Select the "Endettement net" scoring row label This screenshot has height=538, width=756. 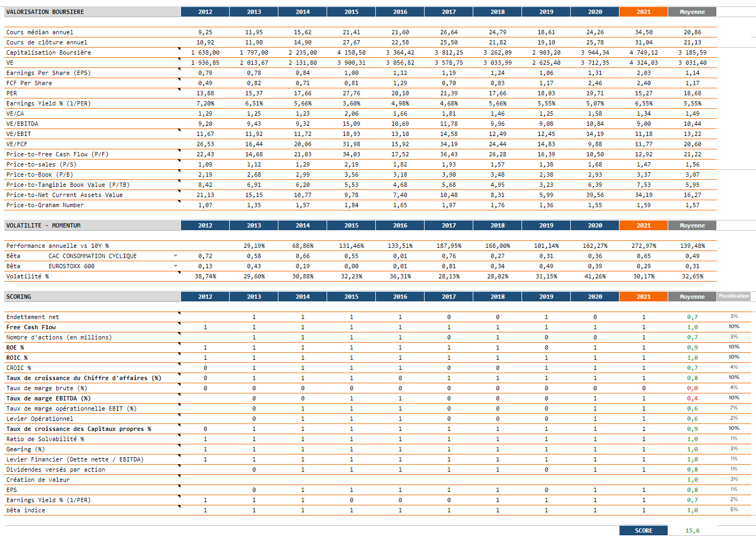coord(33,317)
